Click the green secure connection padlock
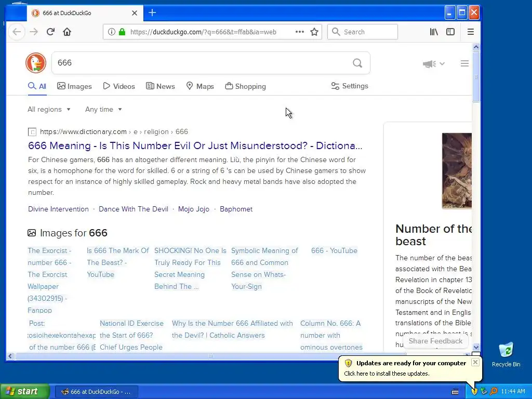Viewport: 532px width, 399px height. 122,32
